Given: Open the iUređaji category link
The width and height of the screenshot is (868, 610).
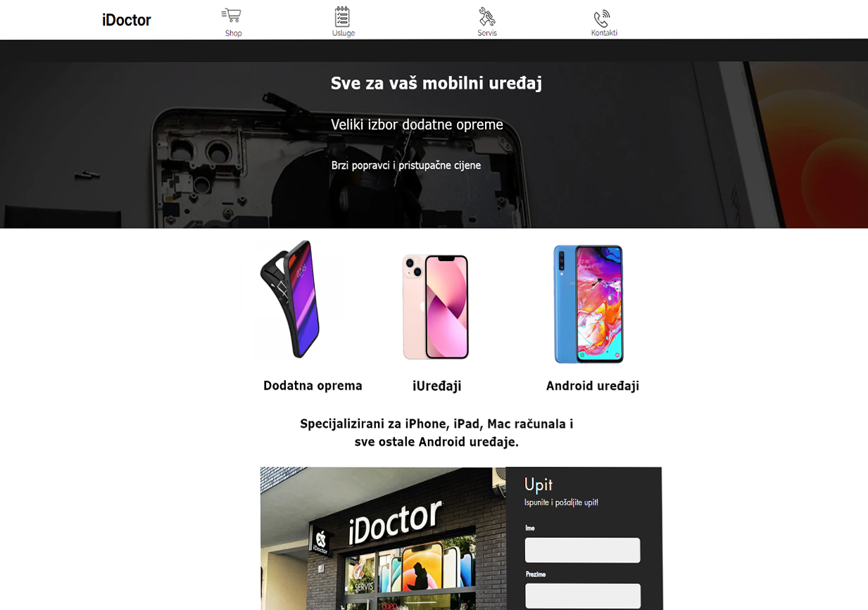Looking at the screenshot, I should point(437,386).
